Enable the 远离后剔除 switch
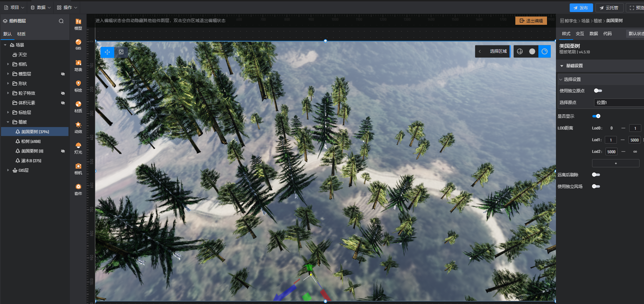 coord(596,175)
